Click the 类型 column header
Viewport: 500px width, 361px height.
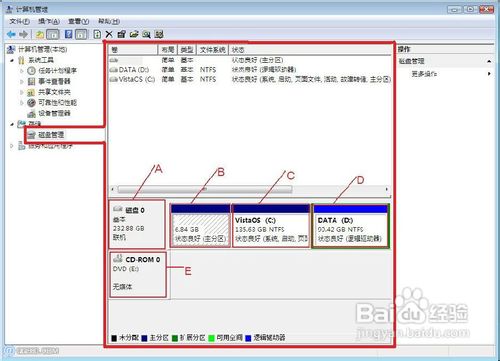pos(187,50)
